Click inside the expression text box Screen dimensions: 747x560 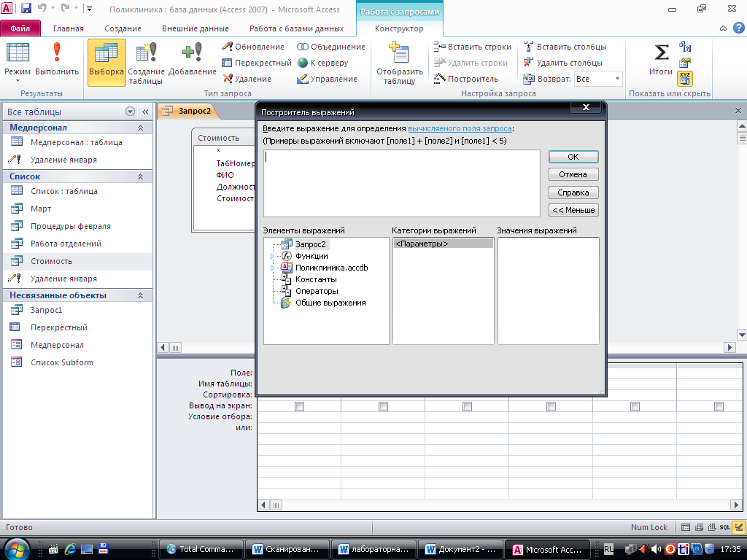tap(402, 183)
